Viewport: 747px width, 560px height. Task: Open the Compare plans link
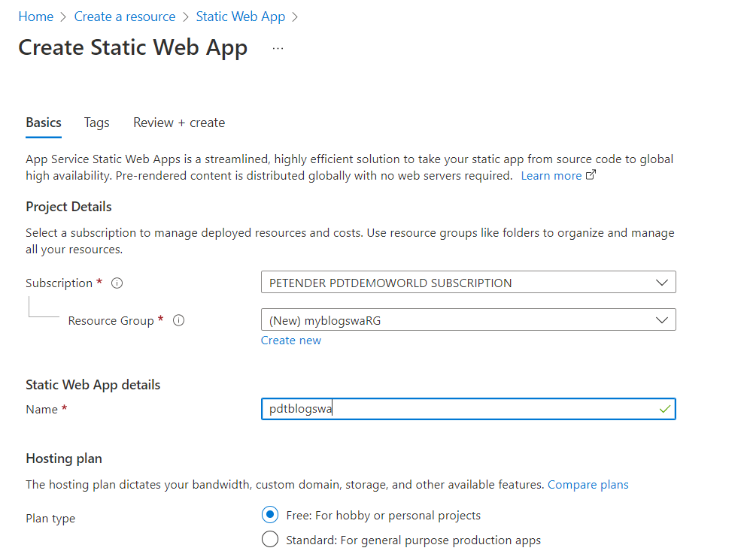coord(588,485)
